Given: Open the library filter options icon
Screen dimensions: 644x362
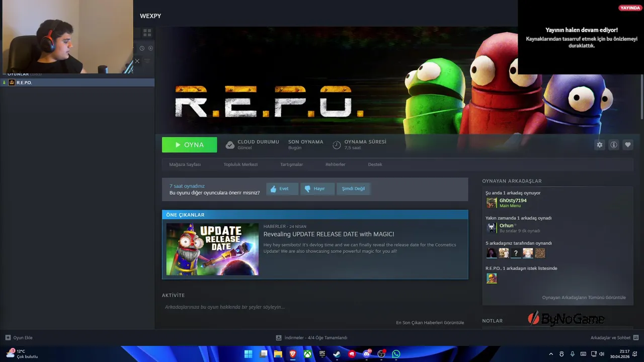Looking at the screenshot, I should click(147, 61).
